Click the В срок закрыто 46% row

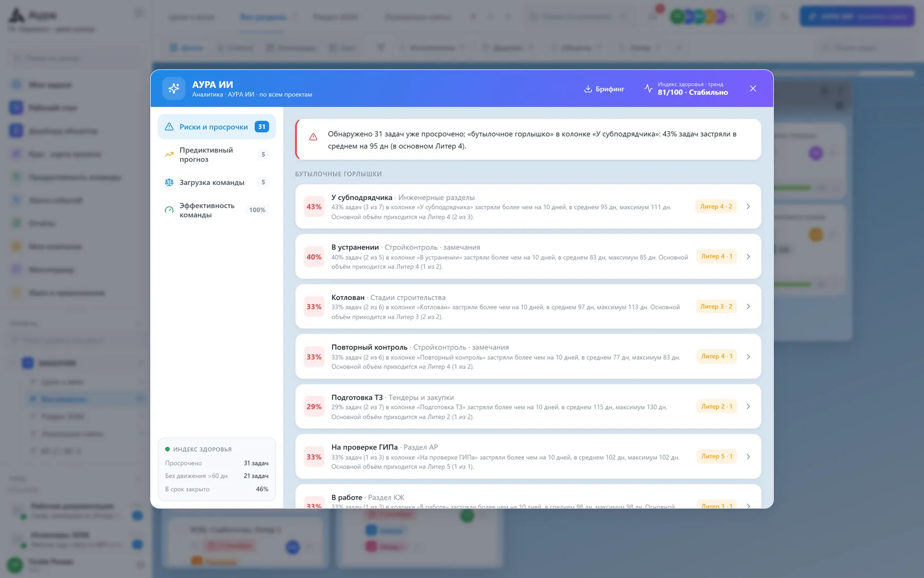[217, 489]
